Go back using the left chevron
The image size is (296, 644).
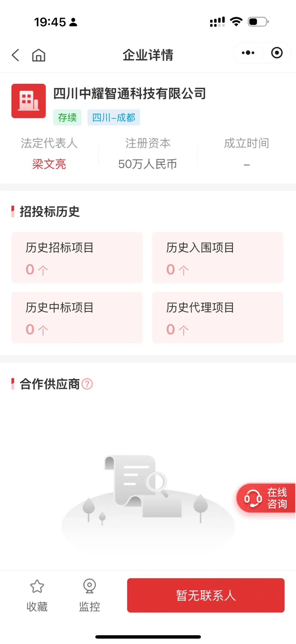(16, 55)
